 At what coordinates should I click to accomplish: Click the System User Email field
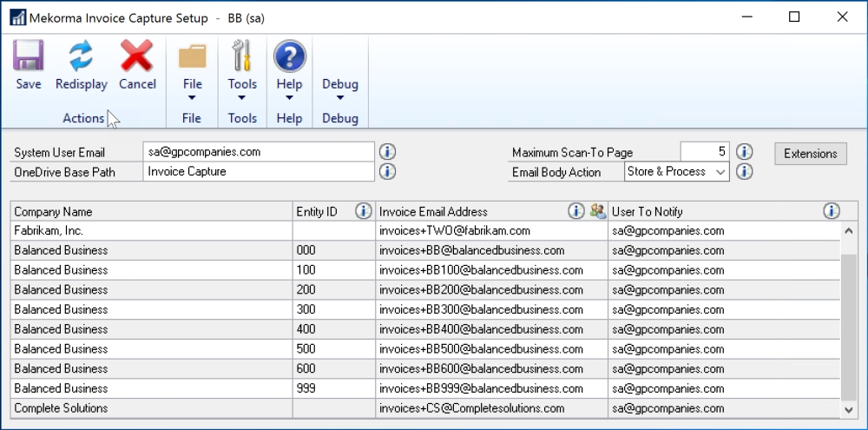click(x=259, y=151)
